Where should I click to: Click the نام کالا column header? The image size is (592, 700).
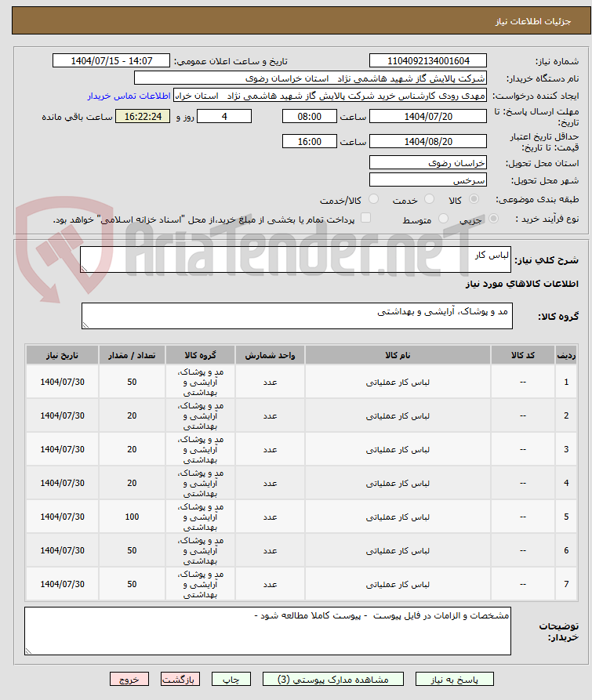pos(398,355)
